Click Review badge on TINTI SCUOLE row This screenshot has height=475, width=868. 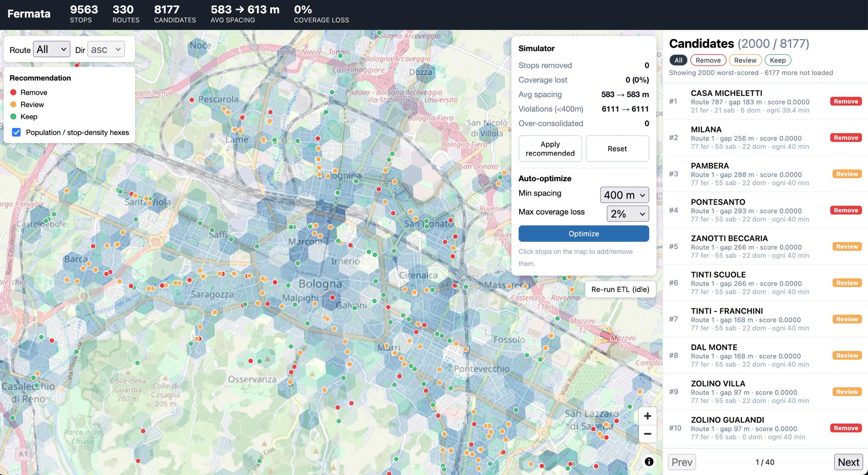click(847, 283)
